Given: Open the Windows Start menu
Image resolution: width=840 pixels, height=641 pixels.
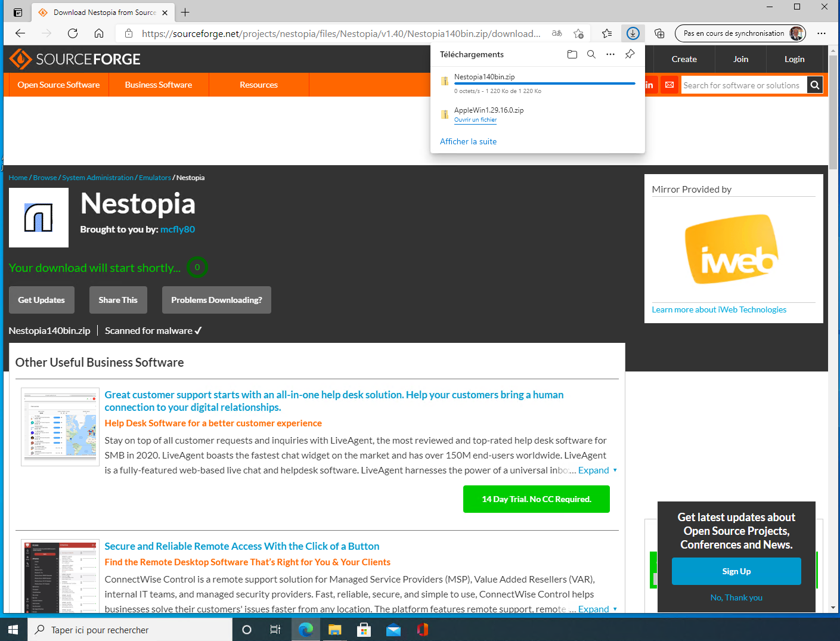Looking at the screenshot, I should tap(14, 630).
